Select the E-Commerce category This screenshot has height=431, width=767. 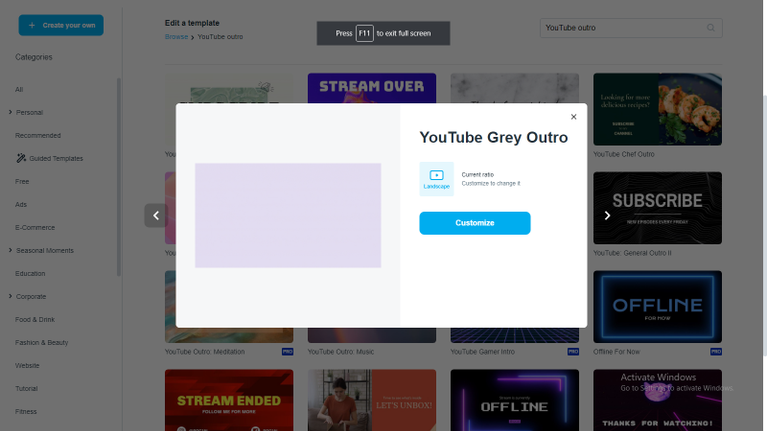(35, 227)
